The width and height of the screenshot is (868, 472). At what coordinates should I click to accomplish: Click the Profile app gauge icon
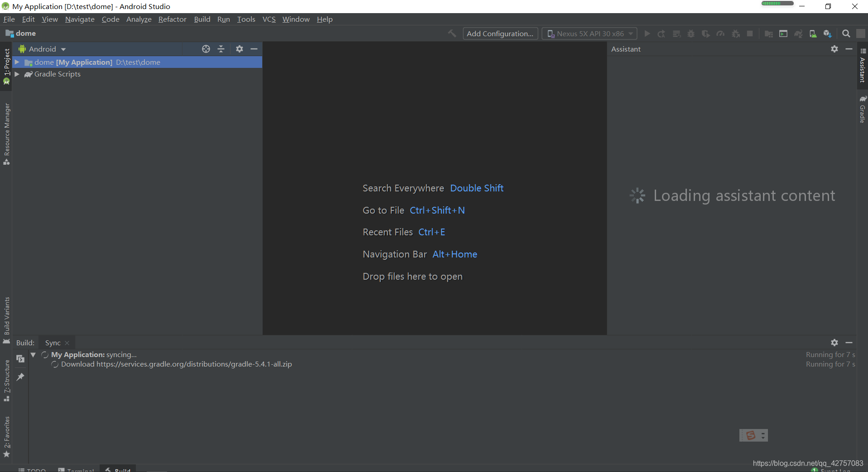(720, 33)
